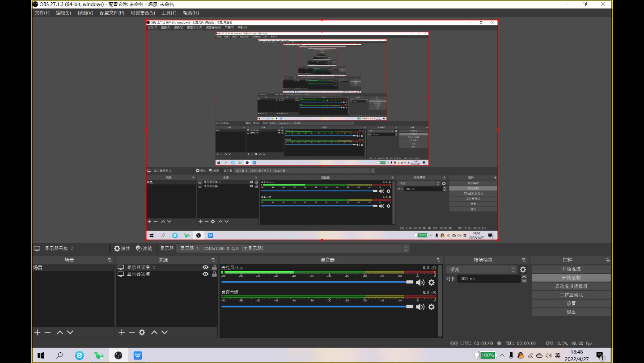
Task: Remove selected source with the minus in 来源 panel
Action: click(131, 333)
